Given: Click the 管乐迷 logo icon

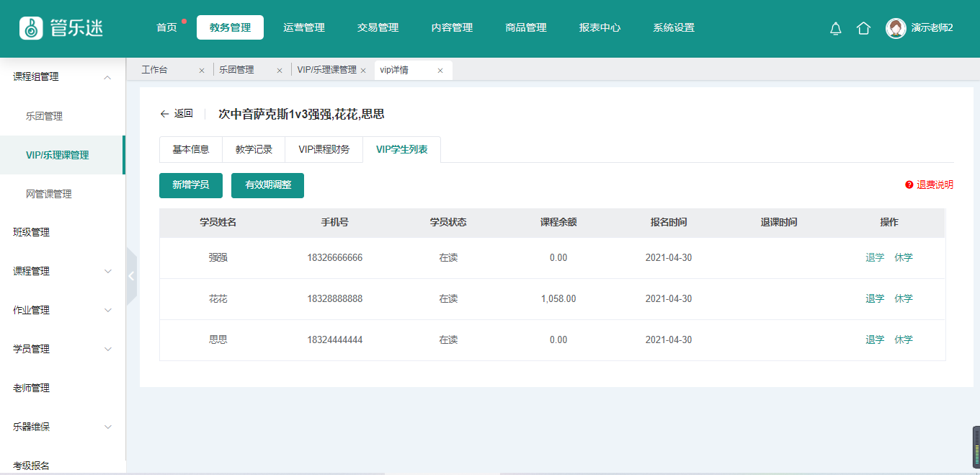Looking at the screenshot, I should pos(31,28).
